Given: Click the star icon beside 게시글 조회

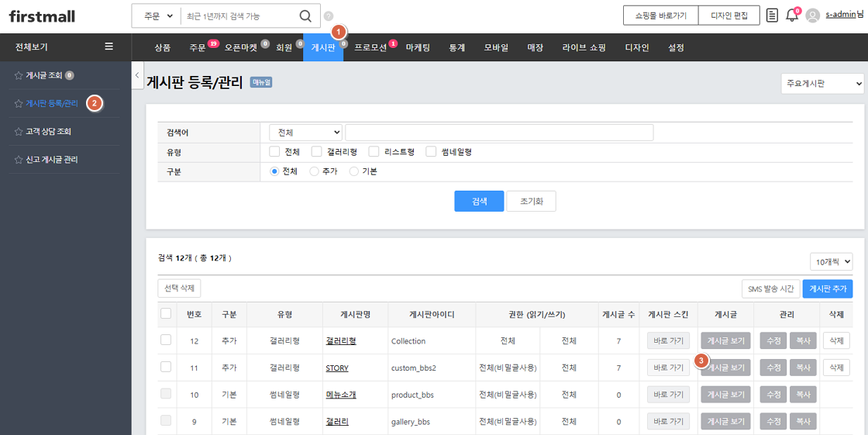Looking at the screenshot, I should [x=19, y=75].
